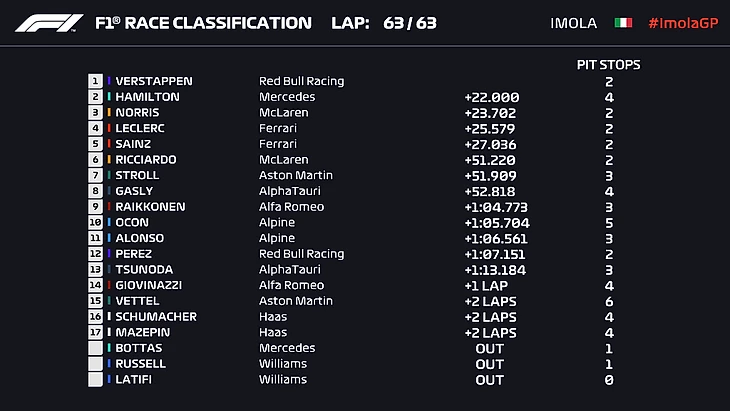Screen dimensions: 730x411
Task: Click the #ImolaGP hashtag
Action: coord(683,23)
